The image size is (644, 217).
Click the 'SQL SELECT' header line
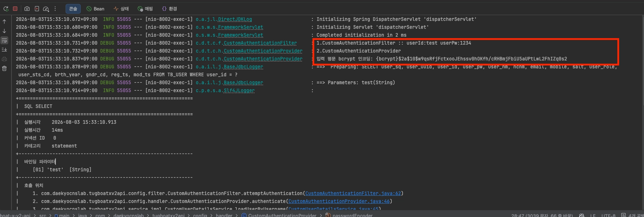[38, 107]
